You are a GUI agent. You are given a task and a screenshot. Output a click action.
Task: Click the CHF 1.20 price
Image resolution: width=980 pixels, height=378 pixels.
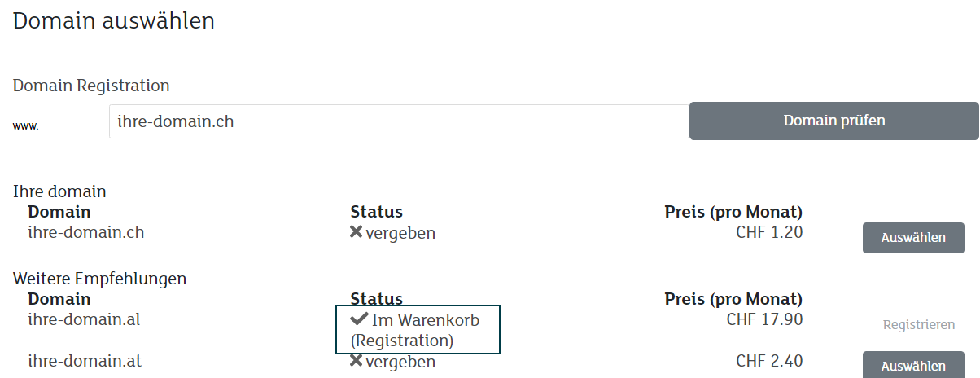coord(769,232)
